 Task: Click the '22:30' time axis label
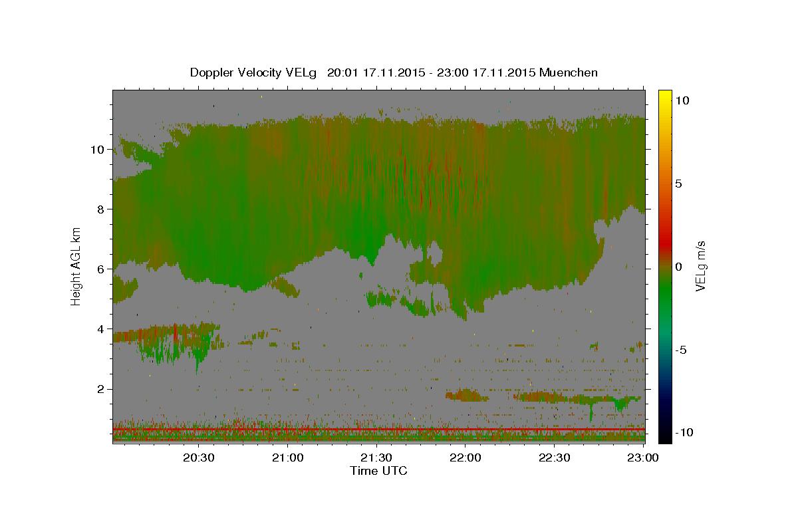(555, 458)
